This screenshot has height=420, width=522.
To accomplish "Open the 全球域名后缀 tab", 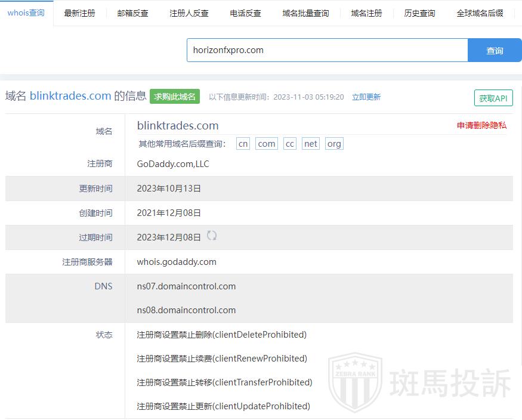I will [x=480, y=13].
